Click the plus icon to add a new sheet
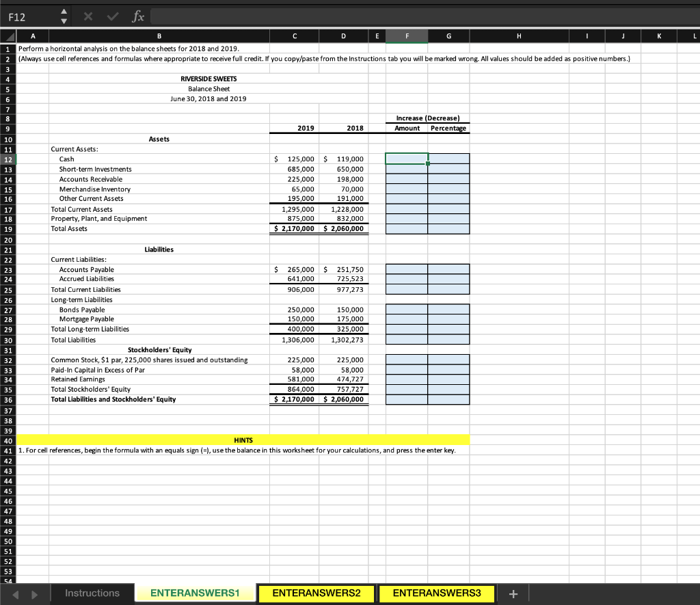 [513, 593]
